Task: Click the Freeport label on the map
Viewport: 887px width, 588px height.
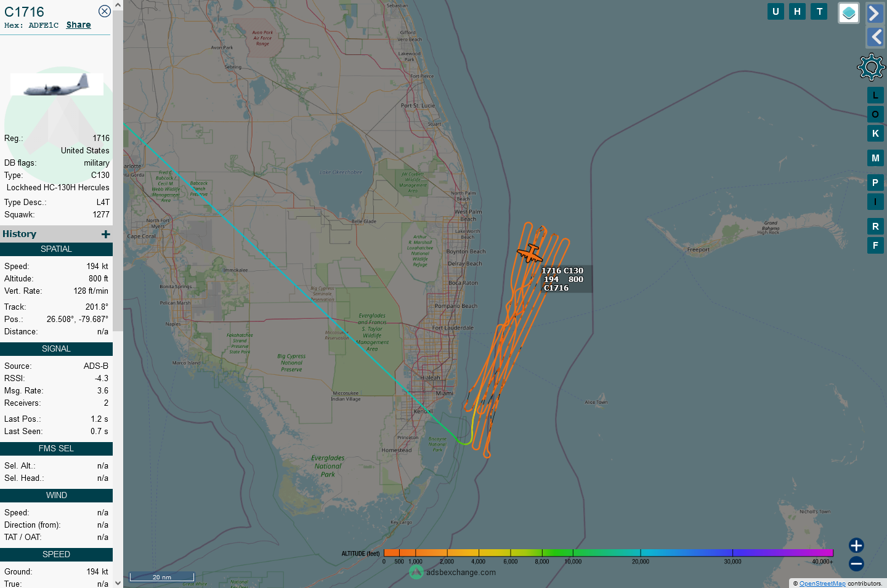Action: [699, 250]
